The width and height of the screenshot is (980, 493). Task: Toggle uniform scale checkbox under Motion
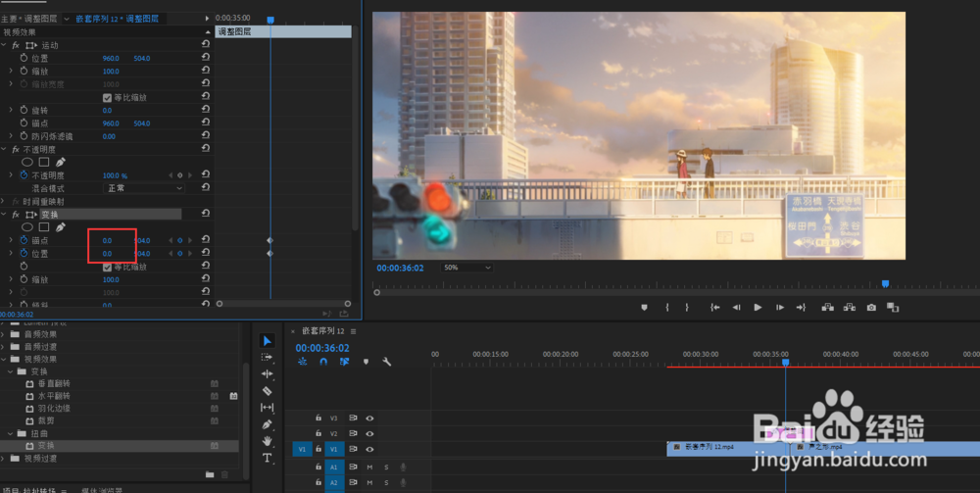coord(107,97)
